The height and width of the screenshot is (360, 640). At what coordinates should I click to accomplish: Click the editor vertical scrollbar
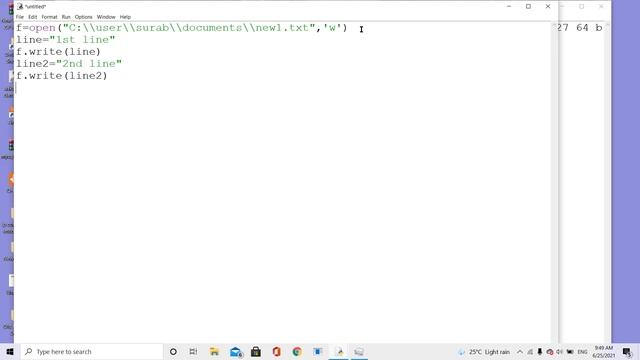click(x=554, y=182)
